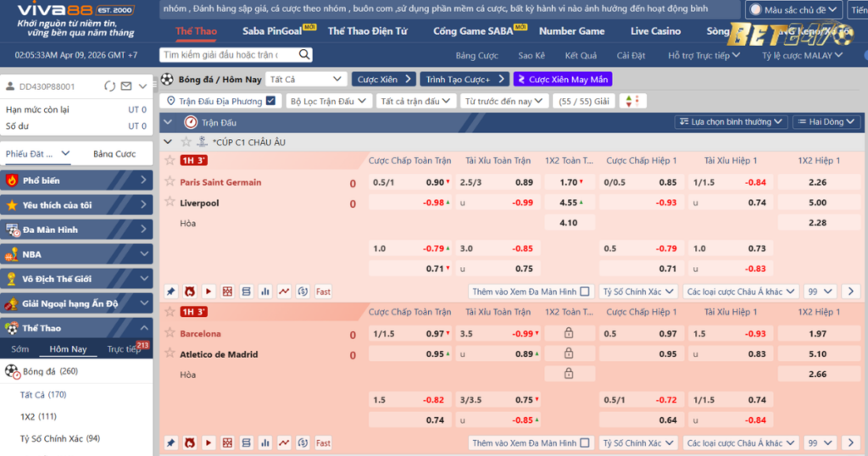Toggle the Trận Đấu Địa Phương checkbox
The width and height of the screenshot is (868, 456).
point(270,101)
